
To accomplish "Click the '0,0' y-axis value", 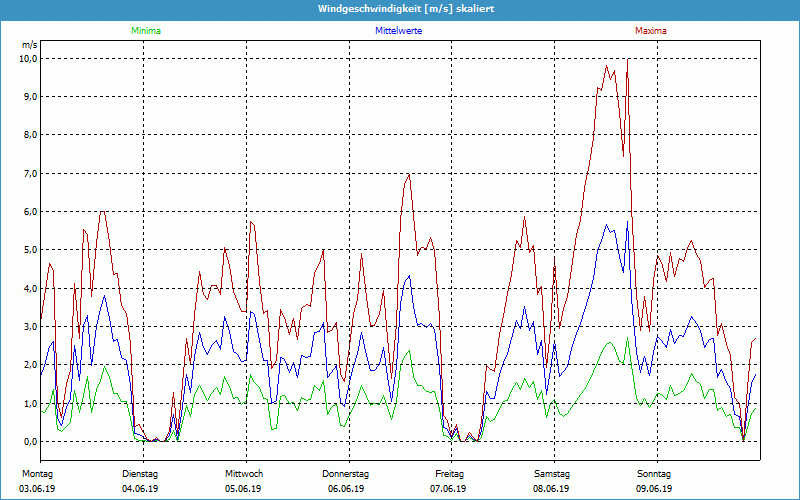I will [30, 442].
